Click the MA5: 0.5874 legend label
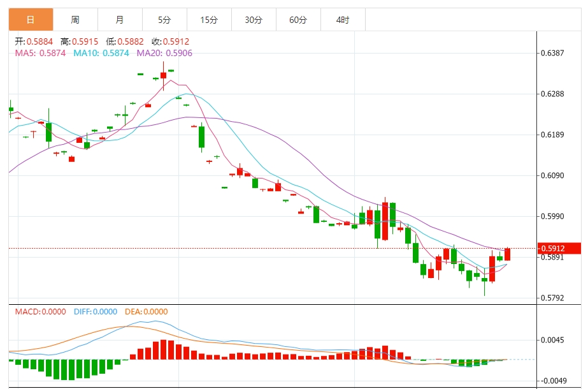588x389 pixels. tap(40, 54)
